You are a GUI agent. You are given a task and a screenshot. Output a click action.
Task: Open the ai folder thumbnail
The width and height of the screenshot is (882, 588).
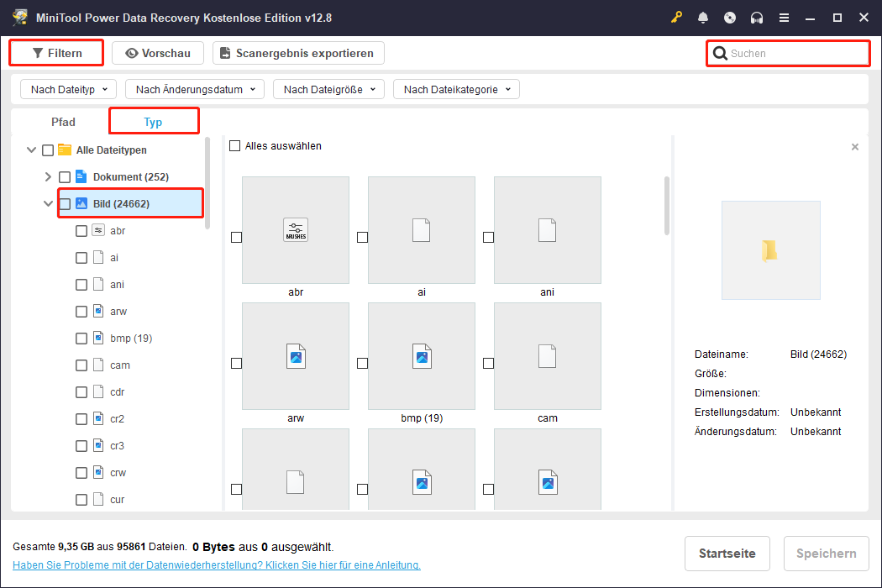coord(422,230)
